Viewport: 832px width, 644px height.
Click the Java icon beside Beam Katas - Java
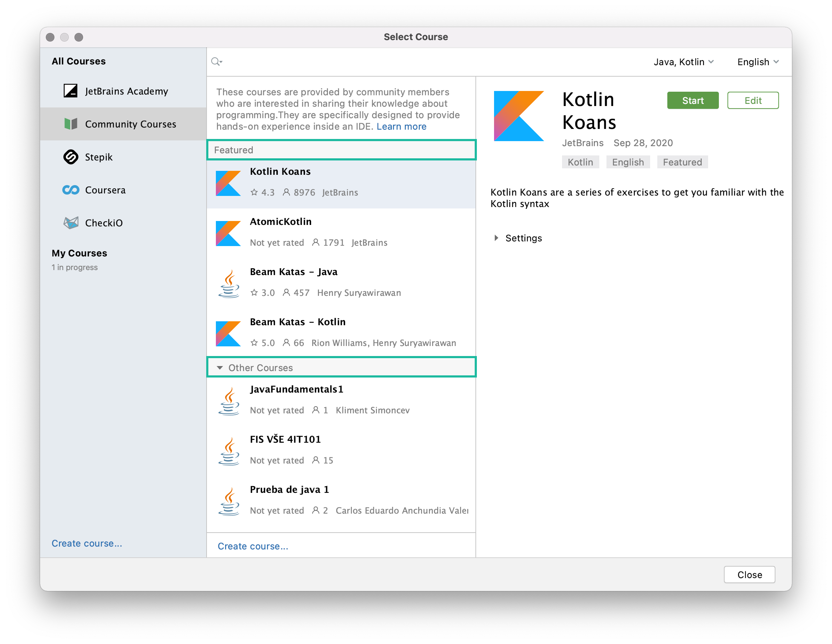[228, 283]
